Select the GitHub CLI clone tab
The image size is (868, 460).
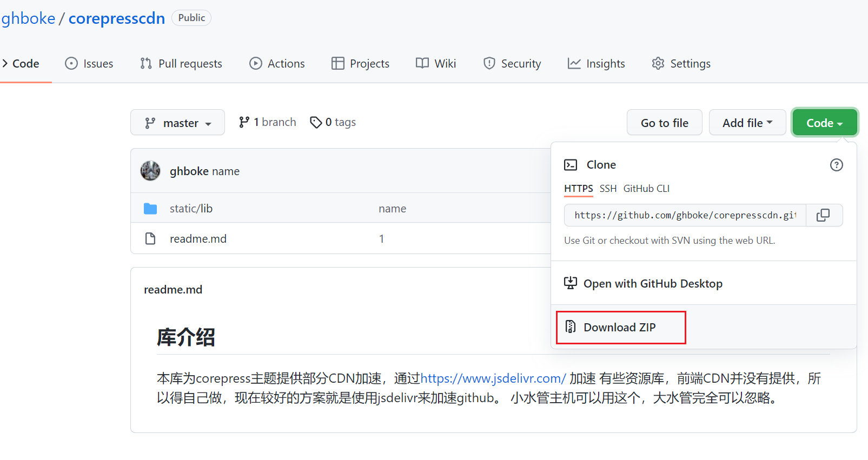[646, 189]
